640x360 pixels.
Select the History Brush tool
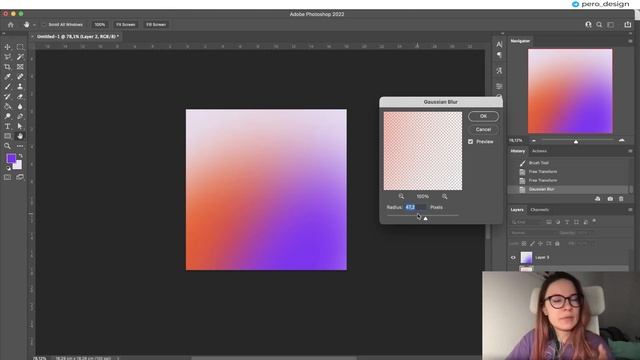tap(7, 96)
